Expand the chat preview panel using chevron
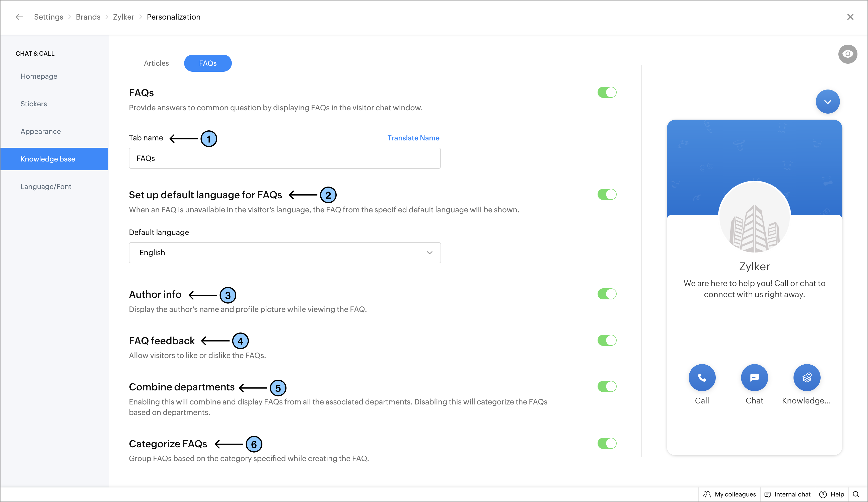The width and height of the screenshot is (868, 502). pos(827,102)
